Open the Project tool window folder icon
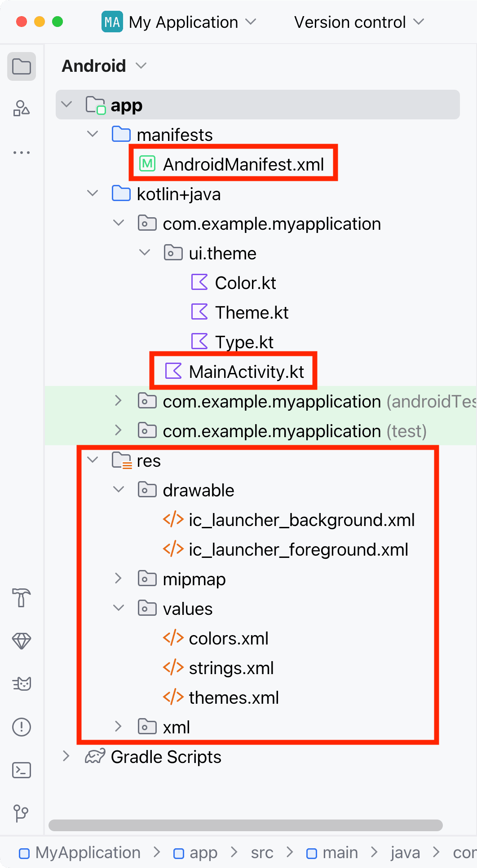477x868 pixels. click(x=22, y=66)
